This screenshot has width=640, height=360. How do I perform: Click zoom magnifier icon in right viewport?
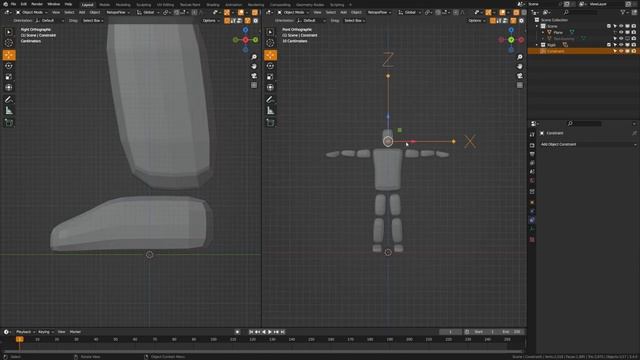click(520, 57)
